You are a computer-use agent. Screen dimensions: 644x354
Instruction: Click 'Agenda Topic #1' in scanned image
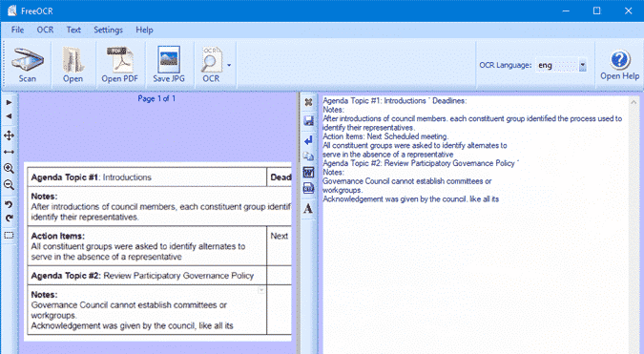point(65,177)
